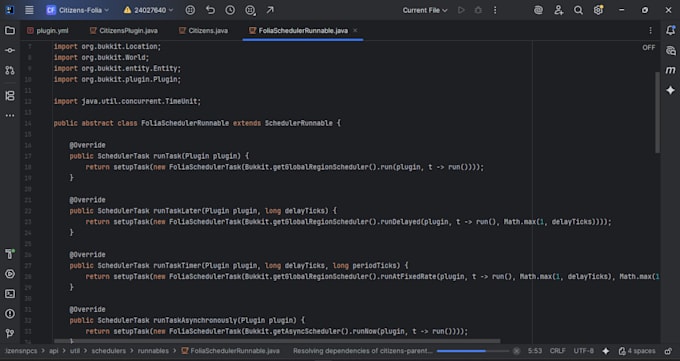Open the Pull Requests tool window
Viewport: 680px width, 361px height.
pos(10,70)
